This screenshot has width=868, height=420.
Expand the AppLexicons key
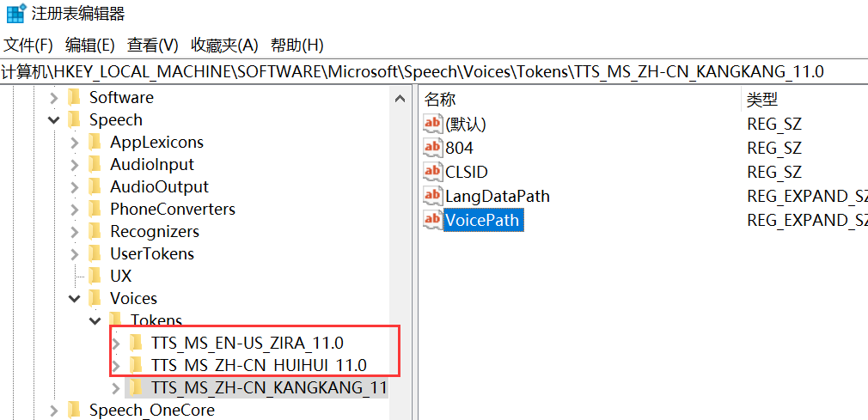tap(74, 143)
